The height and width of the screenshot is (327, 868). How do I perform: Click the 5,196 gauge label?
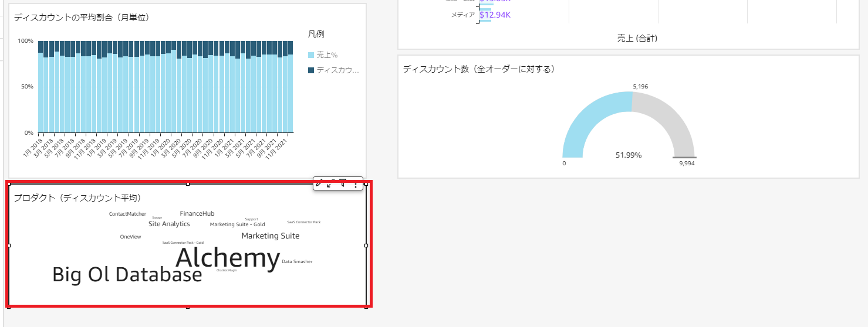[640, 87]
